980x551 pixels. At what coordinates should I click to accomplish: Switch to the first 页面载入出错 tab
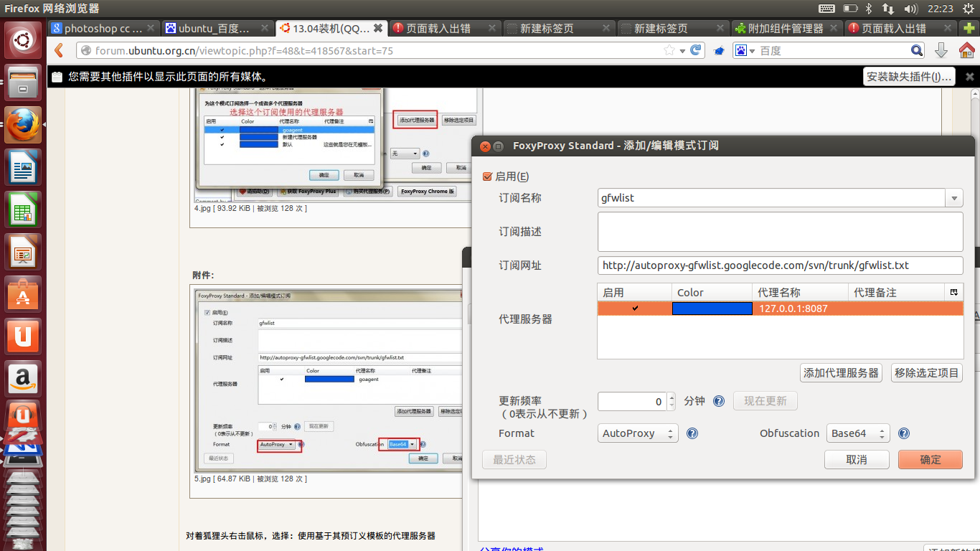tap(445, 28)
